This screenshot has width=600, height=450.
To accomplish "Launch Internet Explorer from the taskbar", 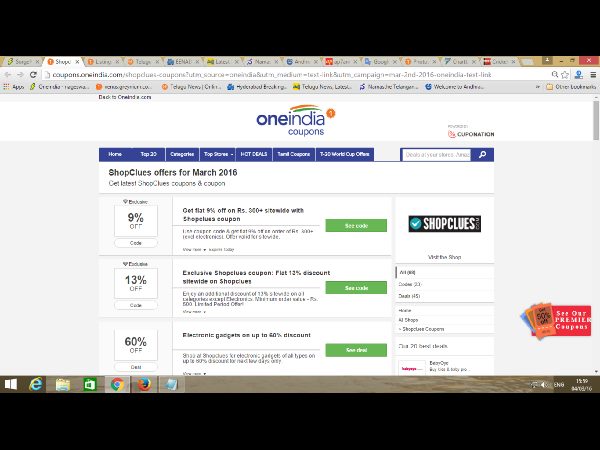I will click(37, 384).
